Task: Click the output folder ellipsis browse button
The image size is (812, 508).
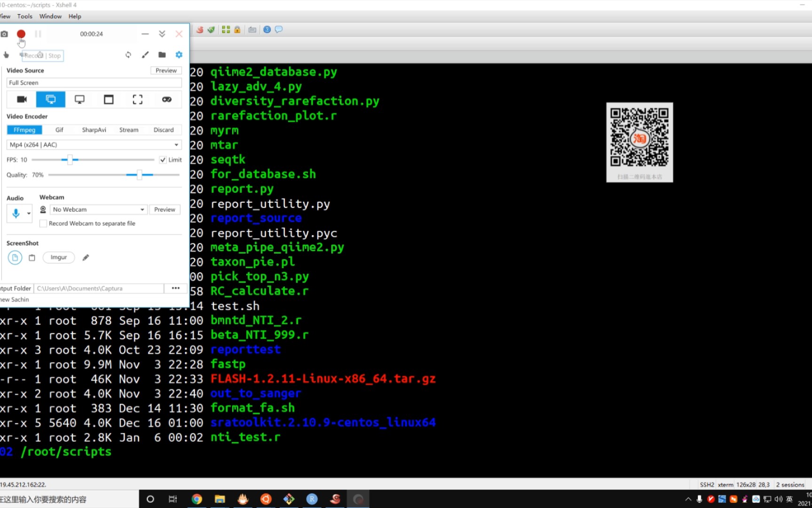Action: (x=176, y=288)
